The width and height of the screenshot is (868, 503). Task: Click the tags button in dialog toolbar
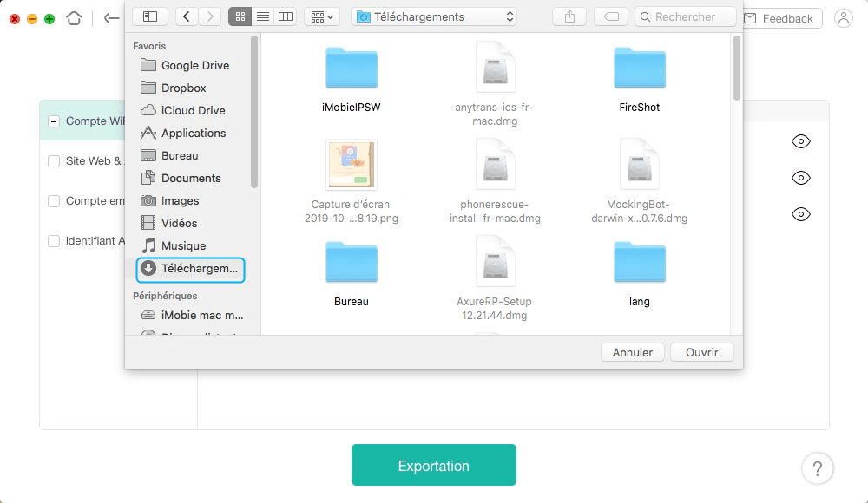click(611, 16)
